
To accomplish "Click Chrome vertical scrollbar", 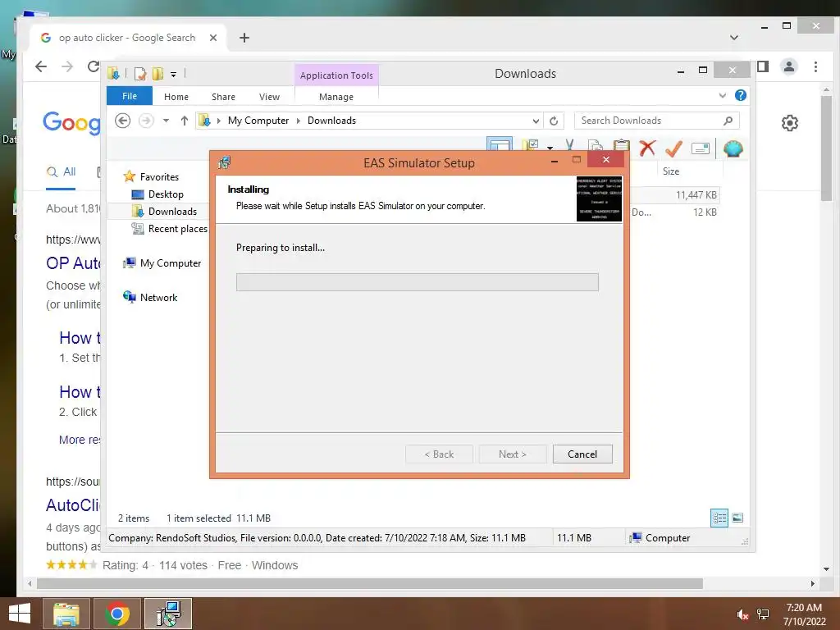I will [826, 148].
